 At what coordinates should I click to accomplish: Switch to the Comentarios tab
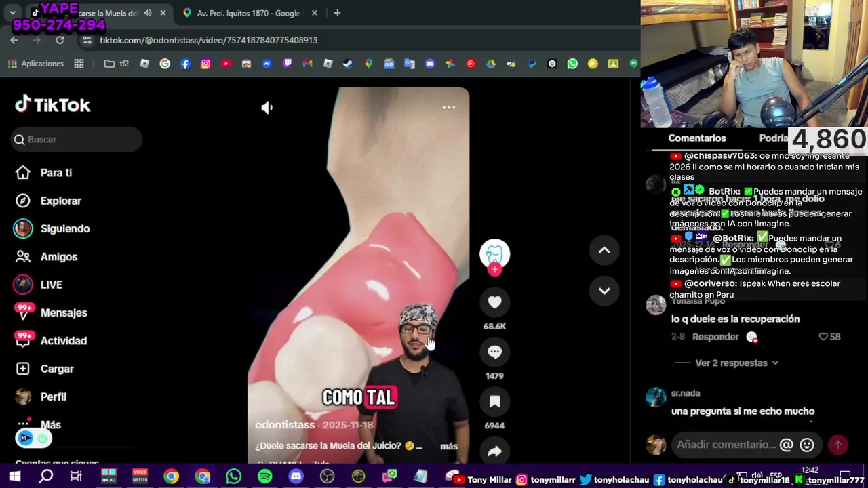pyautogui.click(x=696, y=138)
